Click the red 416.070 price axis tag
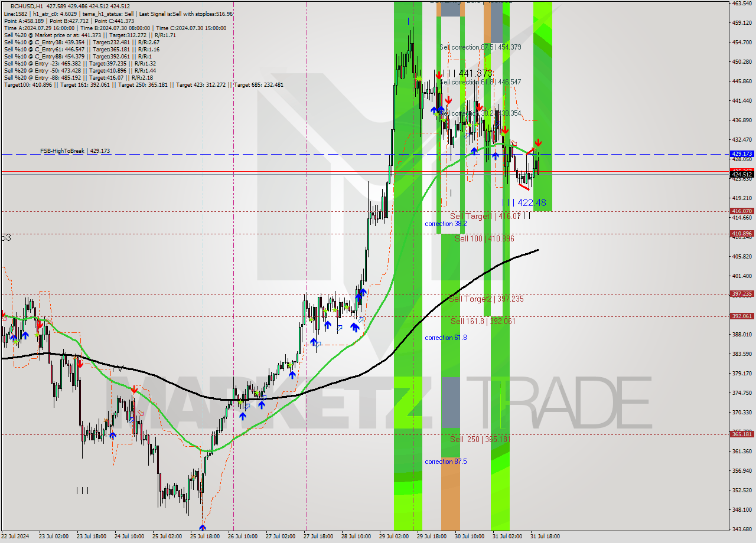The width and height of the screenshot is (756, 543). click(742, 211)
